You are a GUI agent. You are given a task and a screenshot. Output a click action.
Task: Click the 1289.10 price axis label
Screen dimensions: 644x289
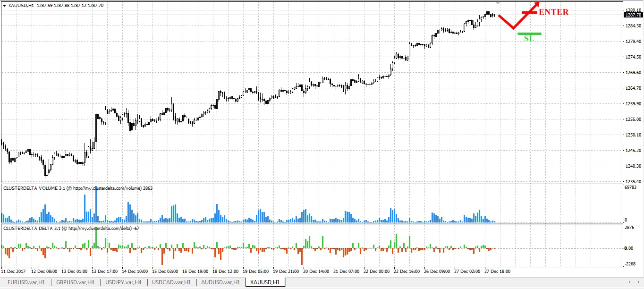click(x=633, y=10)
